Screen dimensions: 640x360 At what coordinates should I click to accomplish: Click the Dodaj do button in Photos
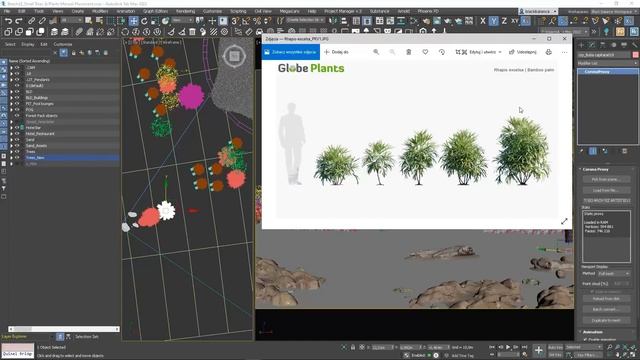[336, 52]
